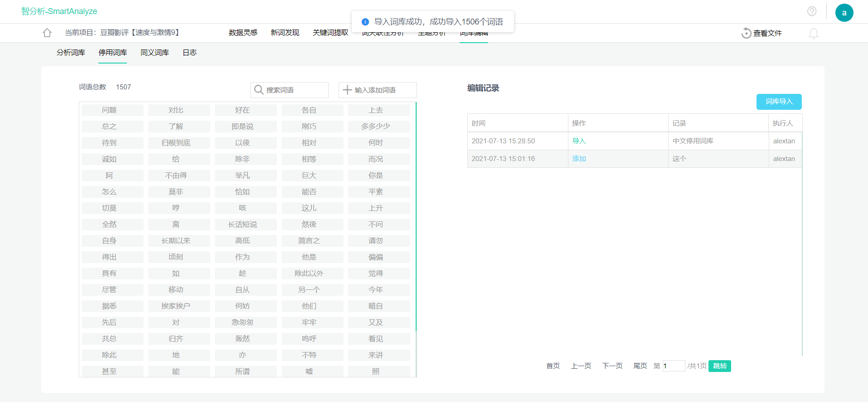Open the 数据灵感 menu

(243, 33)
